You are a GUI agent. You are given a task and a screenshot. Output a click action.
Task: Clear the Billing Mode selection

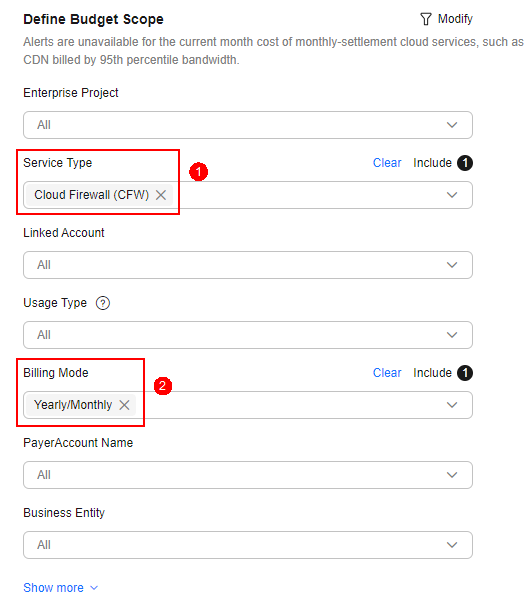pos(387,373)
